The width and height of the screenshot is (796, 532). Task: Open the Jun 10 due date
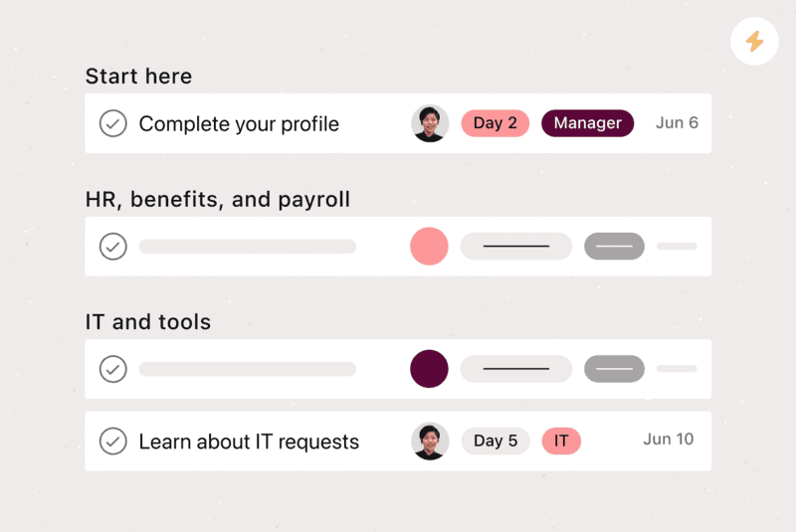pos(668,440)
